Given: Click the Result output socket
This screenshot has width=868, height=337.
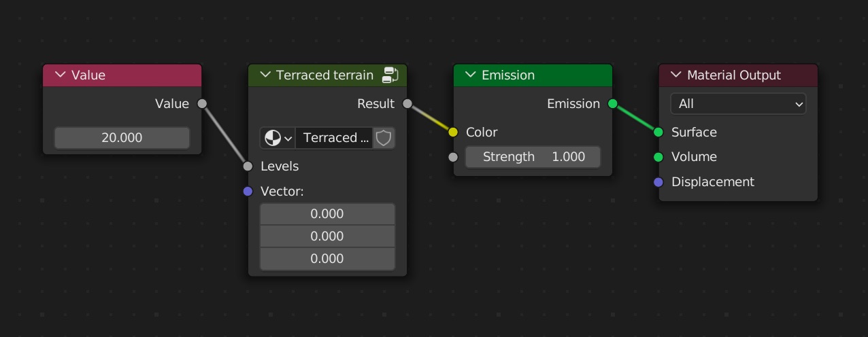Looking at the screenshot, I should [407, 104].
